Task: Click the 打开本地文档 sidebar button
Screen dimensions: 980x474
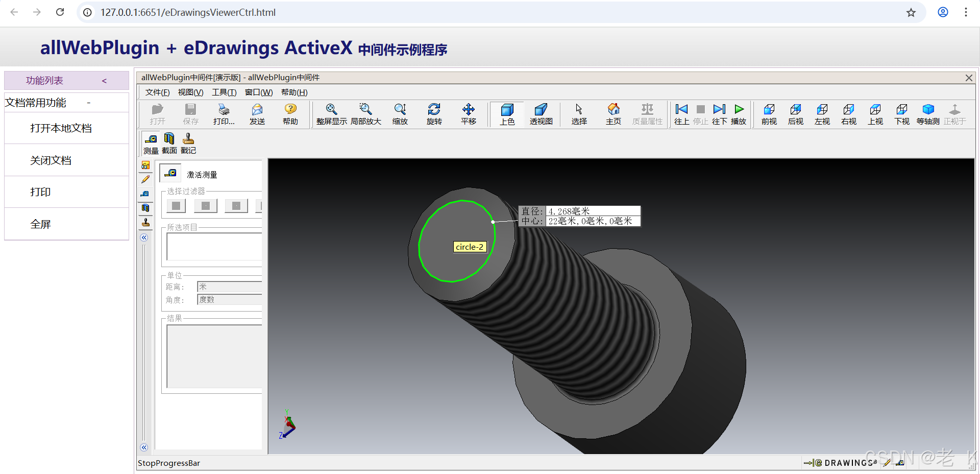Action: pos(61,128)
